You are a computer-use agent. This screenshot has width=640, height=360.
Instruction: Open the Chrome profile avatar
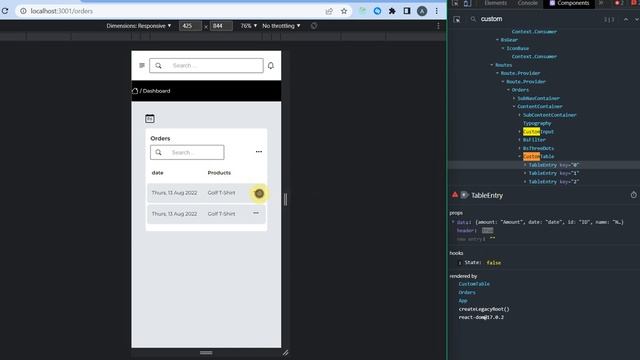(422, 11)
